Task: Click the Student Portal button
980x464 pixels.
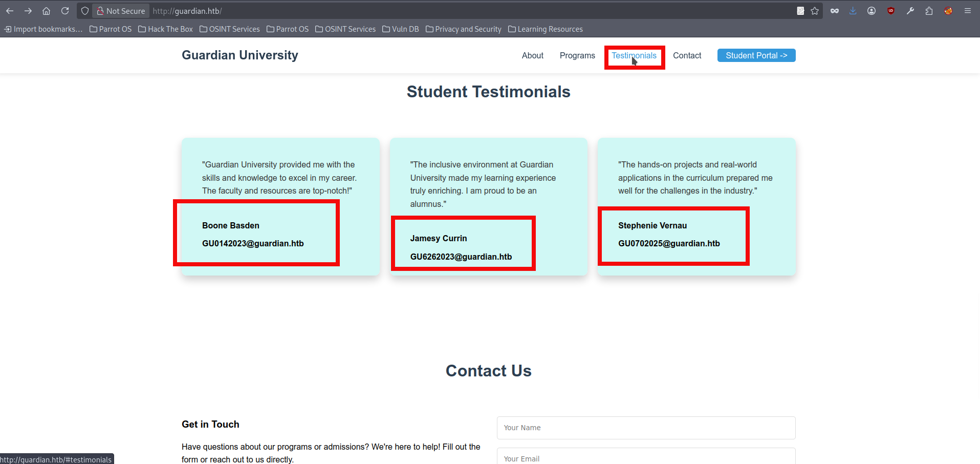Action: pos(756,55)
